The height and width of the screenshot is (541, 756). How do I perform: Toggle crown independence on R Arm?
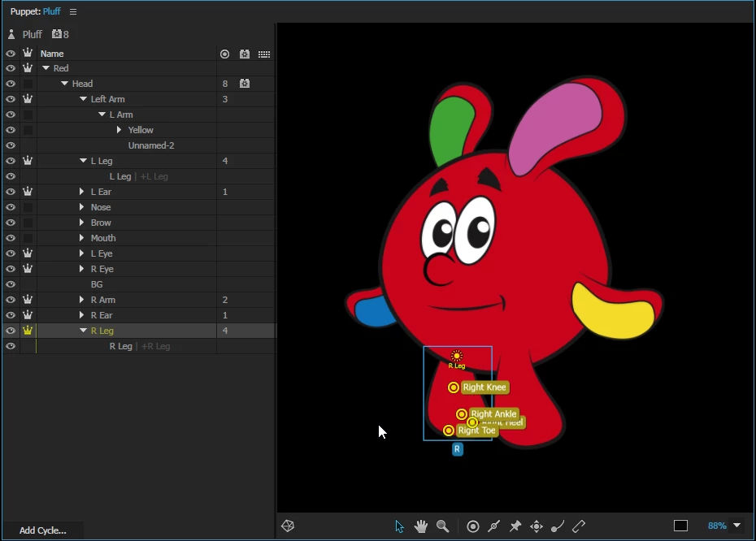click(28, 300)
